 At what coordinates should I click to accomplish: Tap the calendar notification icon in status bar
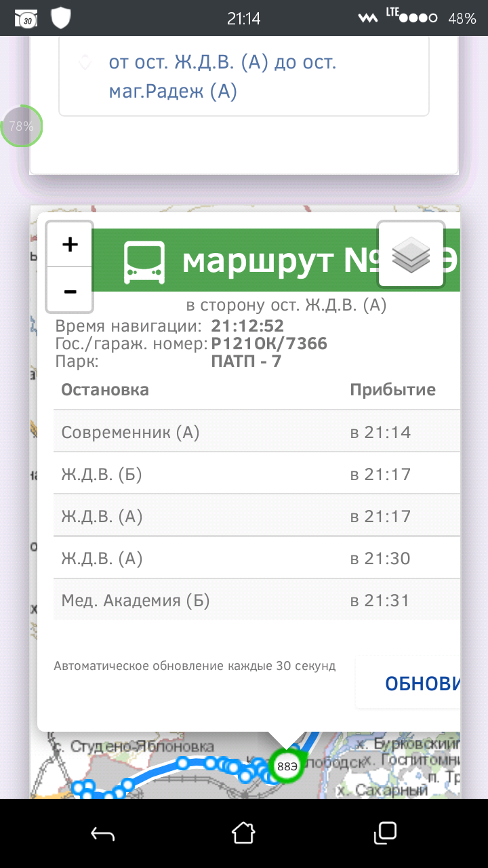(26, 18)
